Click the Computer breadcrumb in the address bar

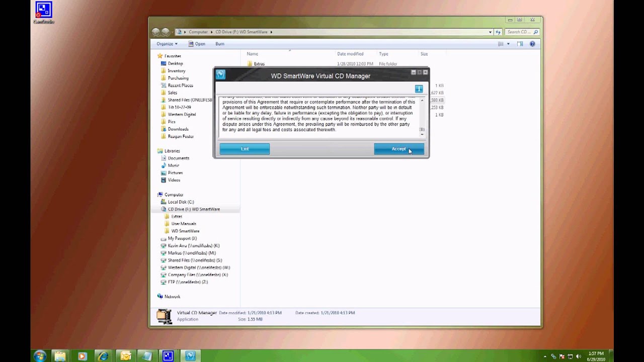tap(198, 32)
